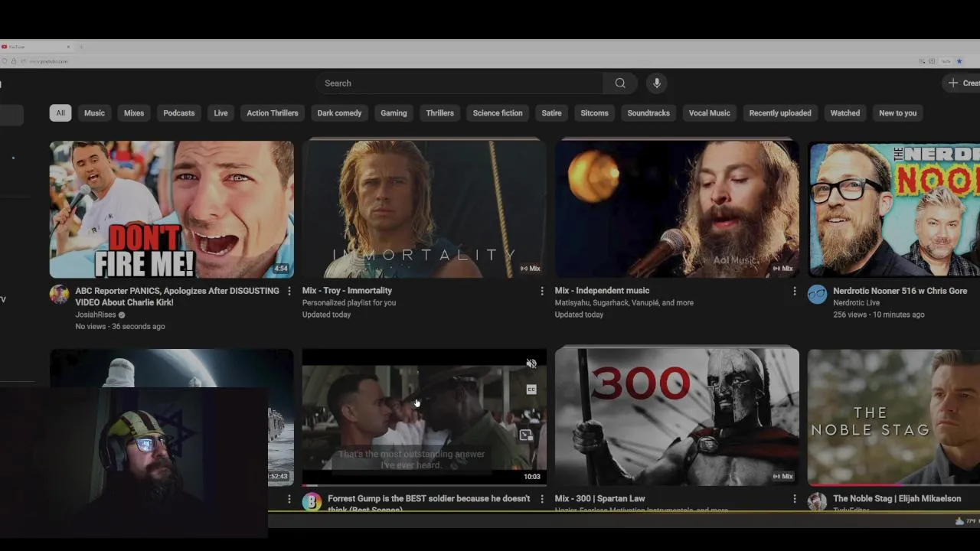Viewport: 980px width, 551px height.
Task: Select the Action Thrillers filter chip
Action: pyautogui.click(x=273, y=113)
